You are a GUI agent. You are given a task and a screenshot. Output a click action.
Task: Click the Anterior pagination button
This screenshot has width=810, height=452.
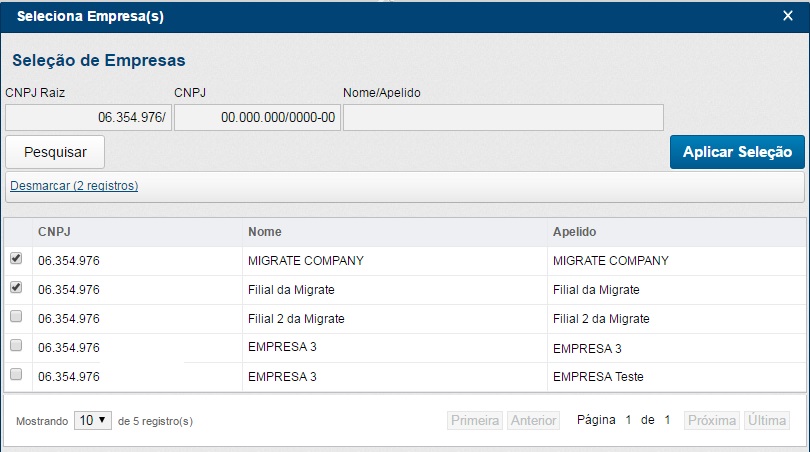pos(534,421)
